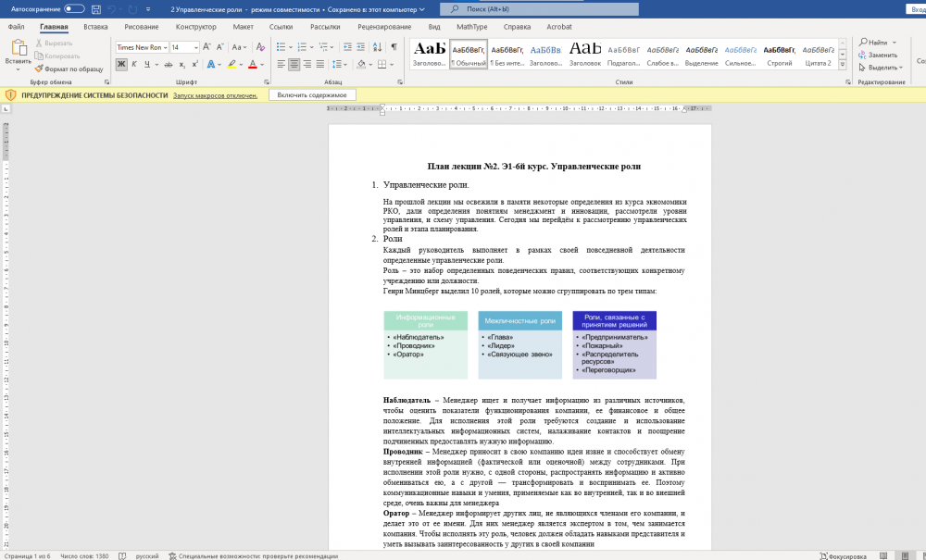Screen dimensions: 926x560
Task: Open the Вставка ribbon tab
Action: tap(95, 27)
